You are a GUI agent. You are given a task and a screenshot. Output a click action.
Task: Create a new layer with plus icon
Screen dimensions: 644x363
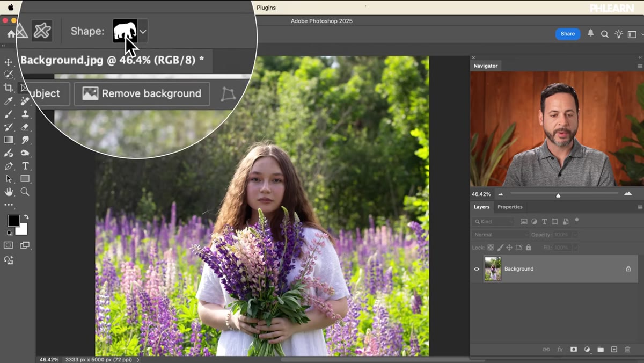pos(614,350)
